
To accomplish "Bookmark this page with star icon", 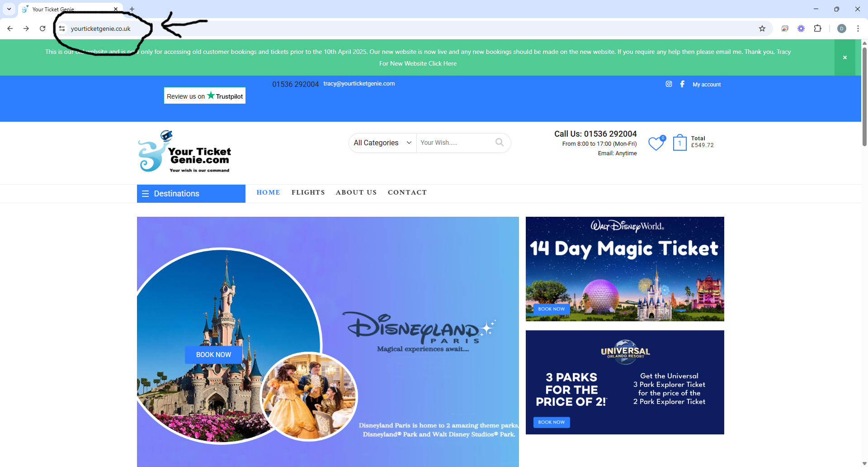I will coord(762,29).
